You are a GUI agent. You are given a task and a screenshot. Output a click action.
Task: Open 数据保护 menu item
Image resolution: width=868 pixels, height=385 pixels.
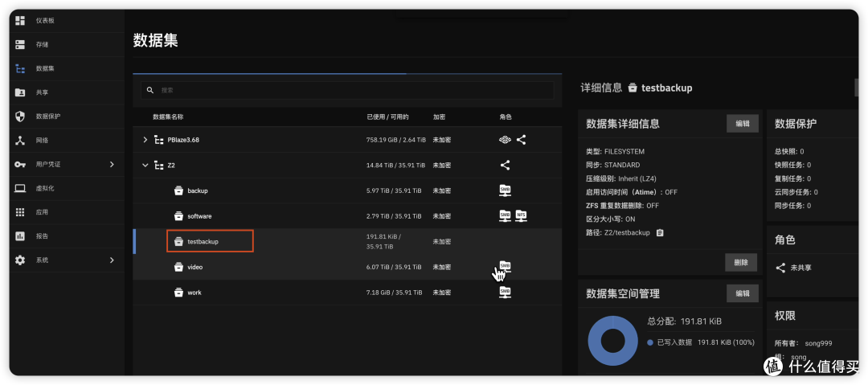click(x=67, y=117)
